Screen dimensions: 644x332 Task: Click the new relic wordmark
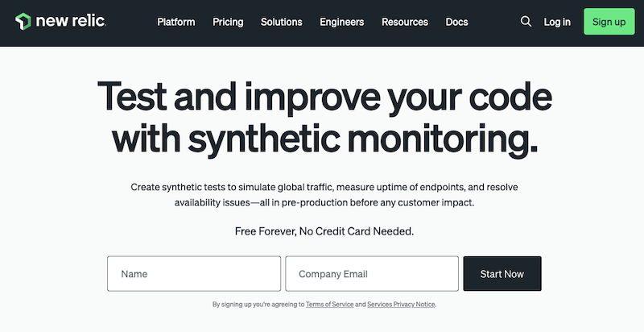pyautogui.click(x=71, y=22)
